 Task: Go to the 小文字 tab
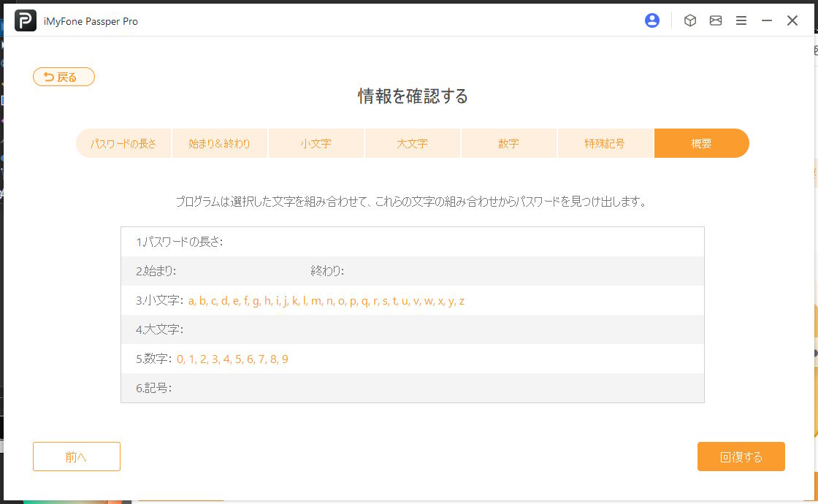[x=316, y=144]
